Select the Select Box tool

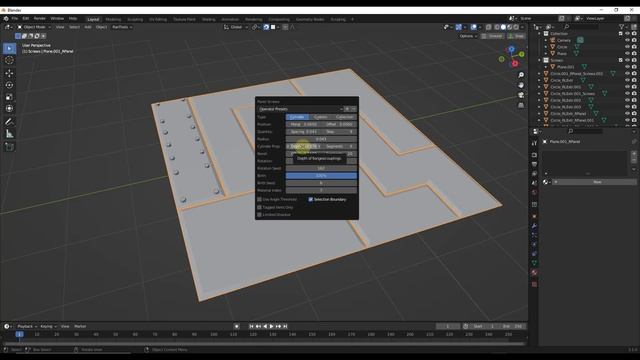click(9, 49)
